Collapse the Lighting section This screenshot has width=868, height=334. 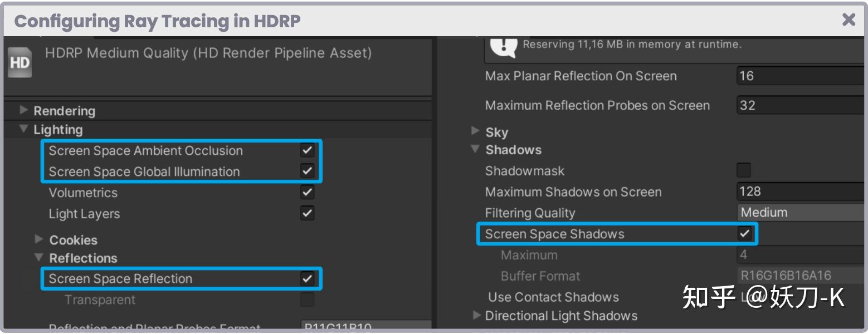pyautogui.click(x=24, y=129)
